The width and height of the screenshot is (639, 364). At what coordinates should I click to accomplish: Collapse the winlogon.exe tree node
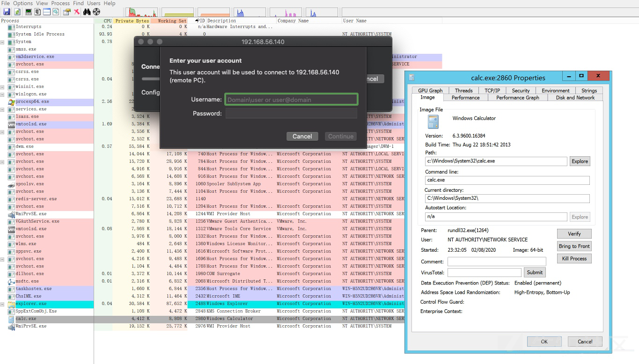pos(2,94)
